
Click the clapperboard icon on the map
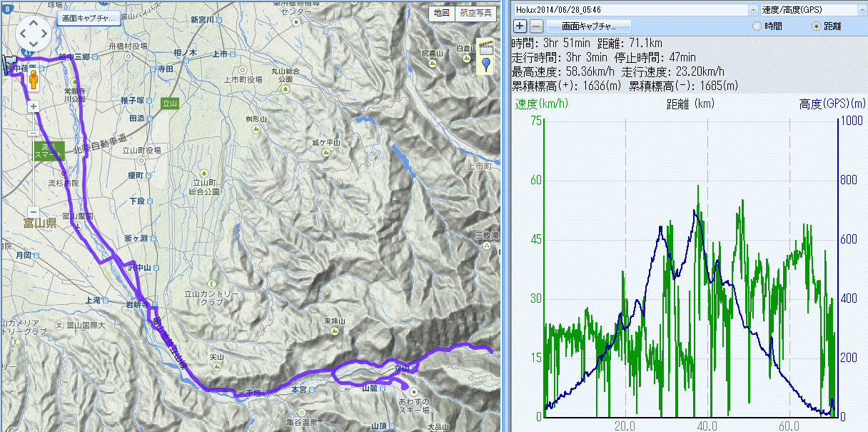pos(487,49)
